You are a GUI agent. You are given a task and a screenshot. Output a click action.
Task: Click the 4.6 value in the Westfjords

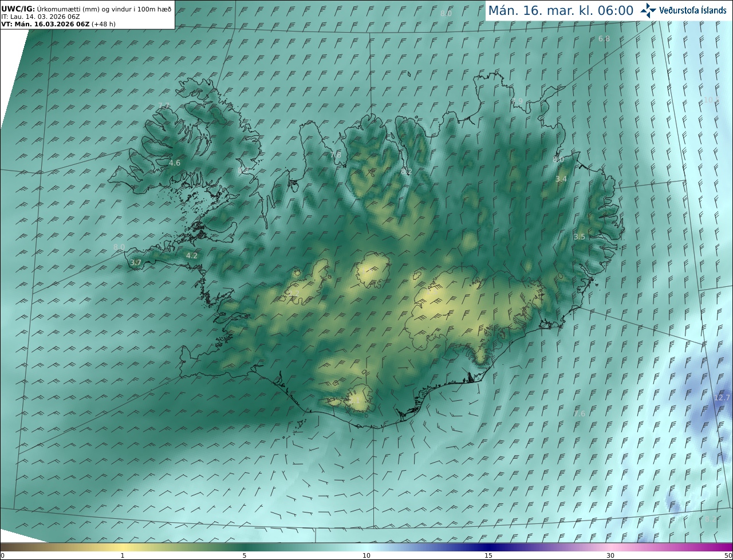pos(175,163)
